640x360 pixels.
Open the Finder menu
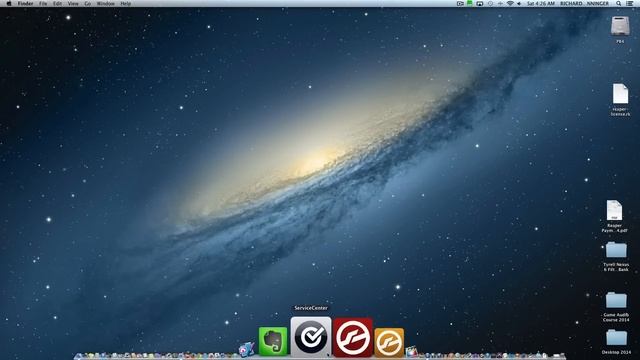click(25, 3)
